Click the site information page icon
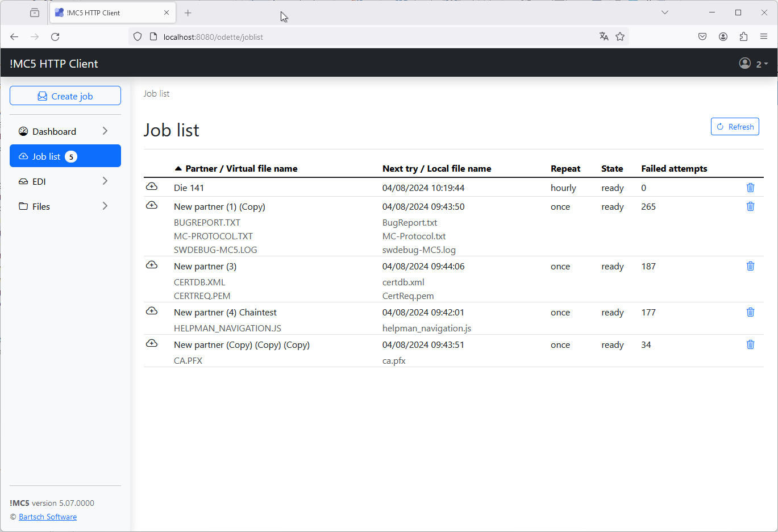The image size is (778, 532). pyautogui.click(x=153, y=36)
